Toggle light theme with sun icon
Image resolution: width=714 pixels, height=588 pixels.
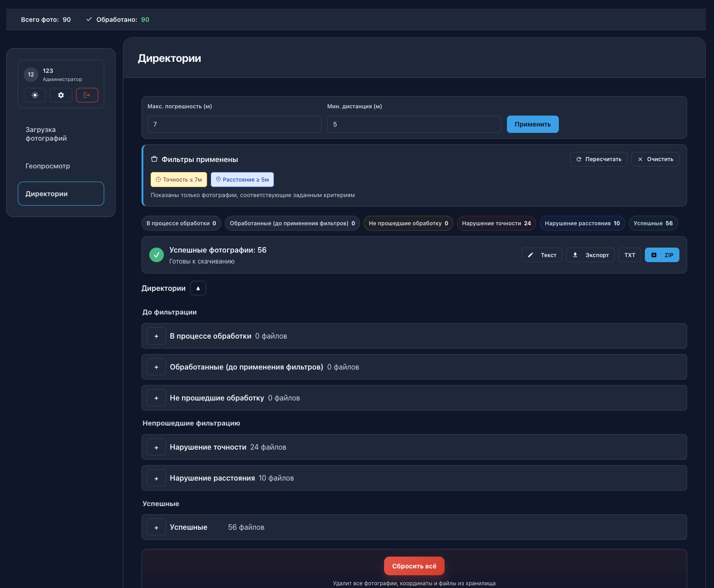point(35,95)
